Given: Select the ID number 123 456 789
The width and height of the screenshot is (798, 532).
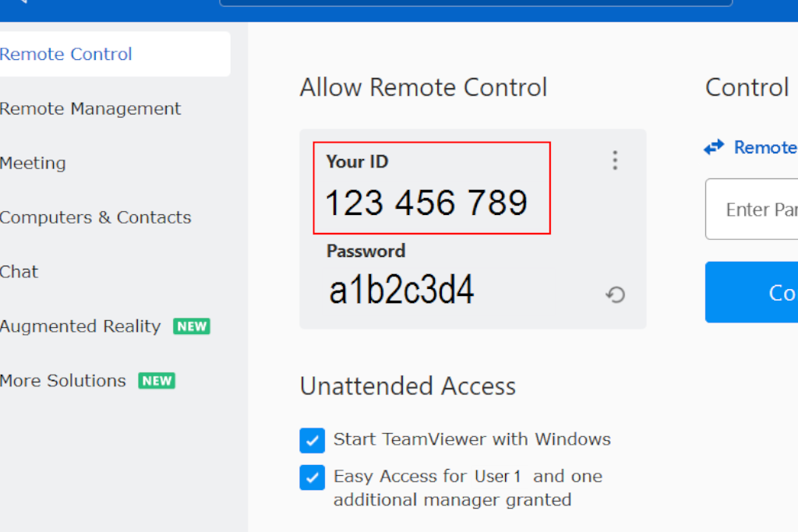Looking at the screenshot, I should pyautogui.click(x=426, y=203).
